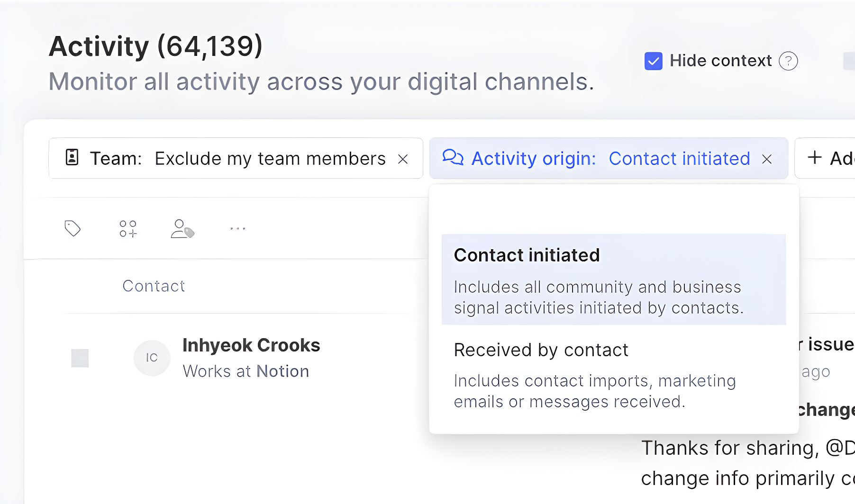Click the tag icon in toolbar
This screenshot has width=855, height=504.
pyautogui.click(x=73, y=228)
